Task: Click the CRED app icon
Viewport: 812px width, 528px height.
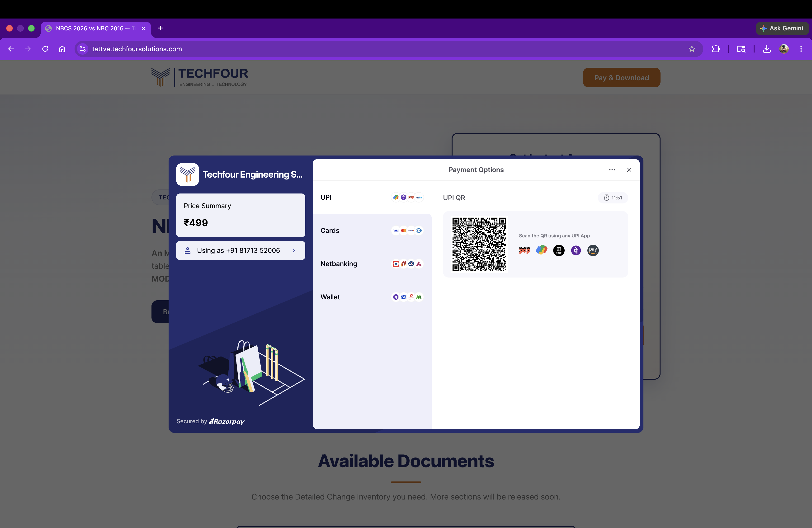Action: 559,250
